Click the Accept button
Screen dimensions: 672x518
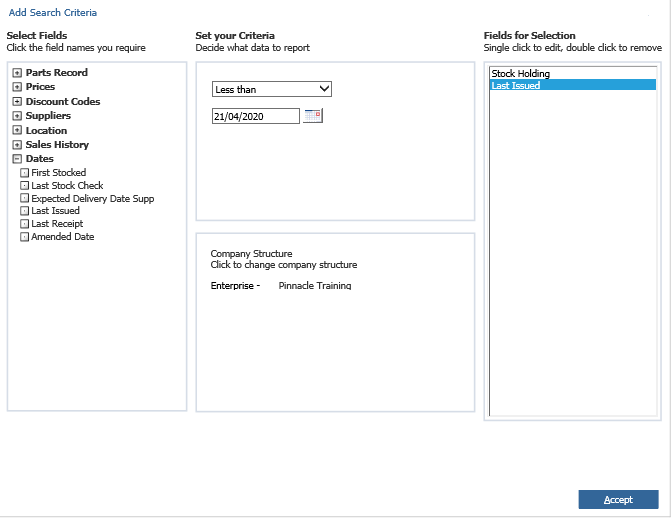pyautogui.click(x=618, y=500)
